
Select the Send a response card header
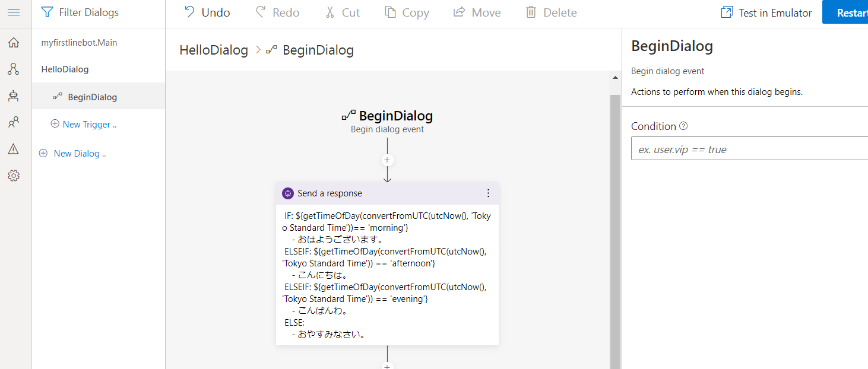(x=387, y=193)
